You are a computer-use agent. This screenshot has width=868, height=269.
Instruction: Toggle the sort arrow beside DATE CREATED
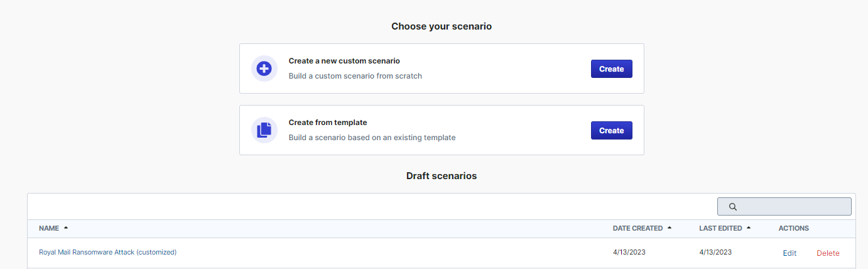coord(670,228)
